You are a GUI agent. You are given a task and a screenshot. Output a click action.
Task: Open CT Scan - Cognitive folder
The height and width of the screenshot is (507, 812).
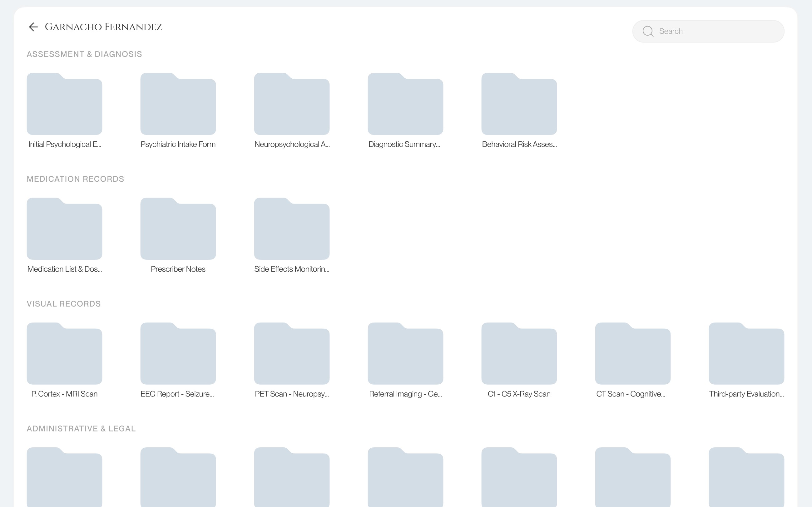tap(632, 354)
